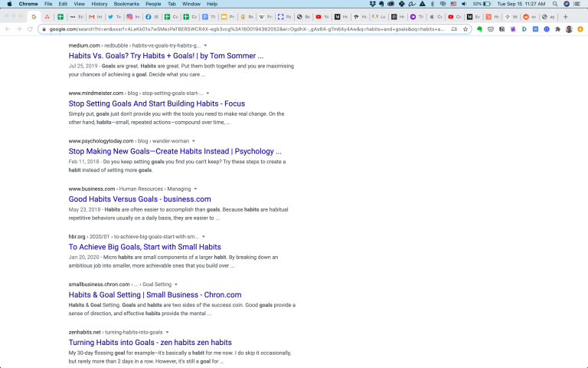588x368 pixels.
Task: Switch to the Instagram tab
Action: click(x=132, y=17)
